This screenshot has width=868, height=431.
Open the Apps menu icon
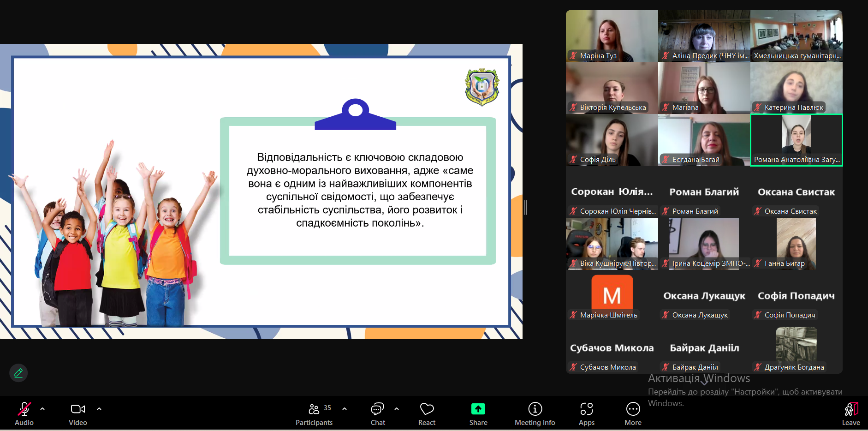[x=587, y=409]
